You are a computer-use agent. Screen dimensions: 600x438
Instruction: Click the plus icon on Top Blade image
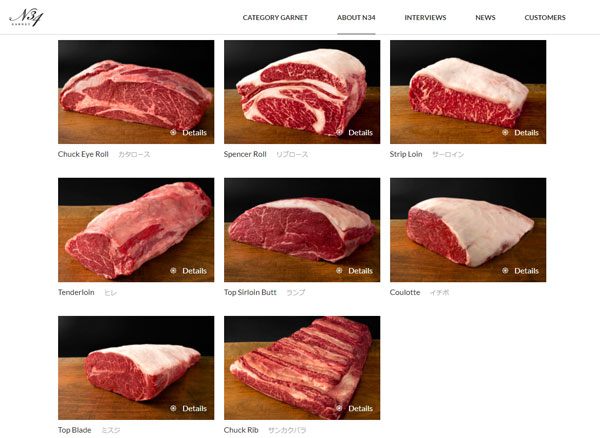[x=173, y=408]
